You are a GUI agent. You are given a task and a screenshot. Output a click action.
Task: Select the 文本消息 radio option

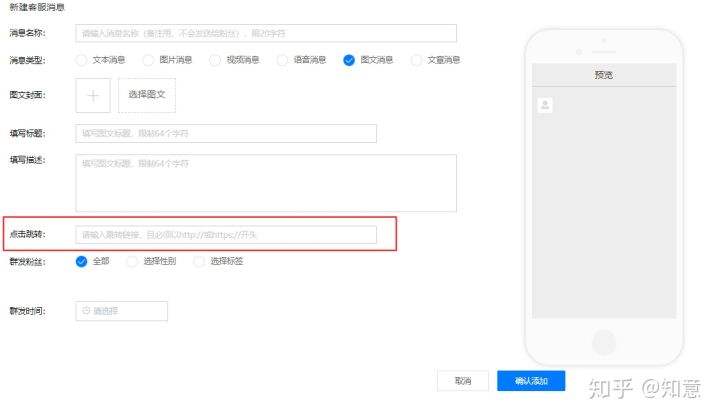coord(81,60)
